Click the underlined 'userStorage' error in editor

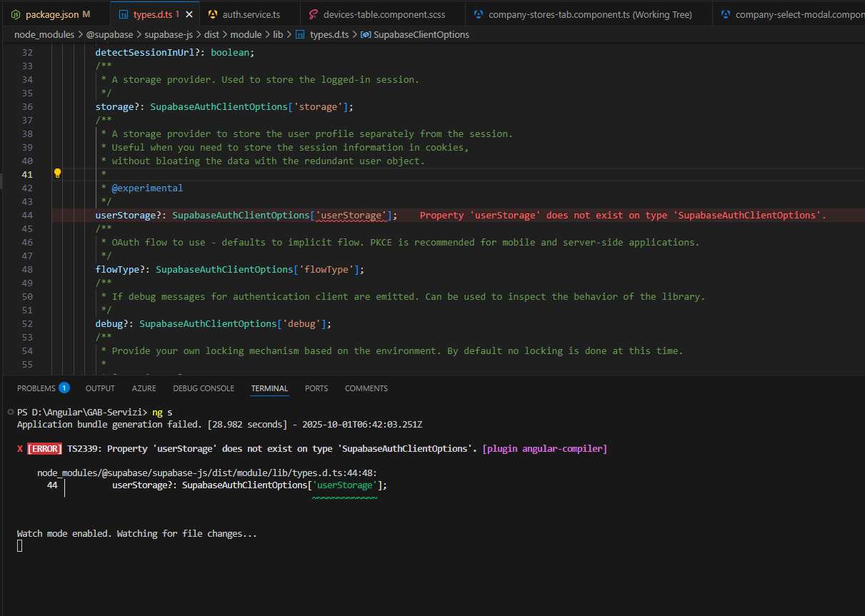click(x=351, y=216)
